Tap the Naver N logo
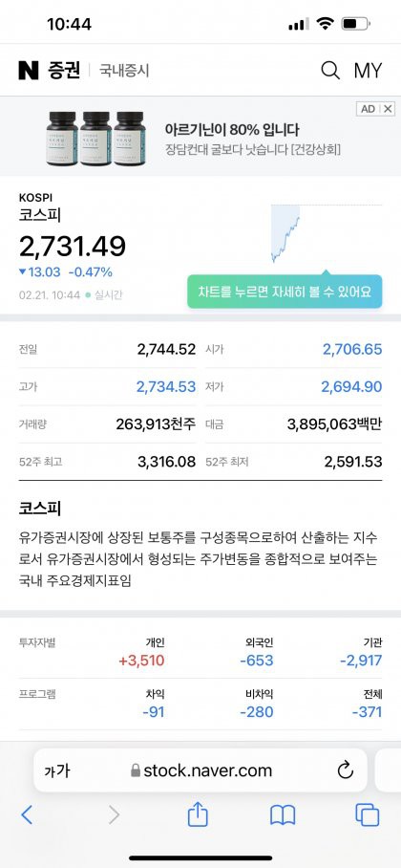This screenshot has height=868, width=401. tap(29, 71)
